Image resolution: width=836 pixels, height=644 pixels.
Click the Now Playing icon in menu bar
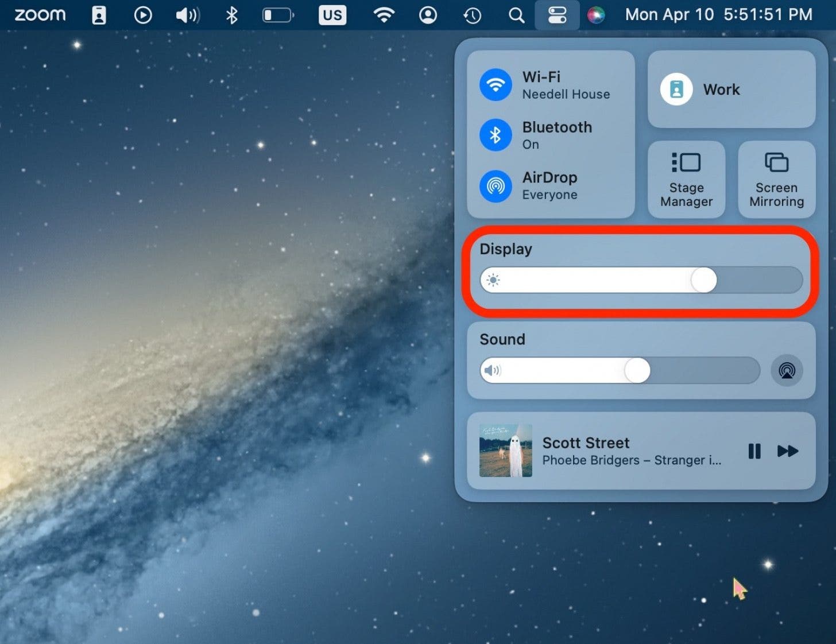point(143,15)
